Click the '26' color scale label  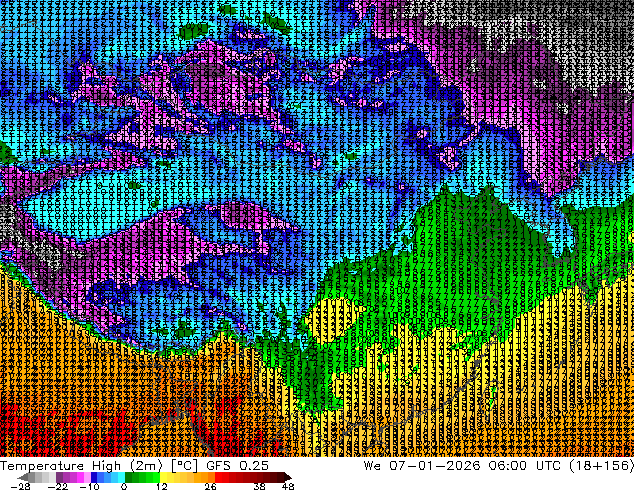tap(210, 486)
